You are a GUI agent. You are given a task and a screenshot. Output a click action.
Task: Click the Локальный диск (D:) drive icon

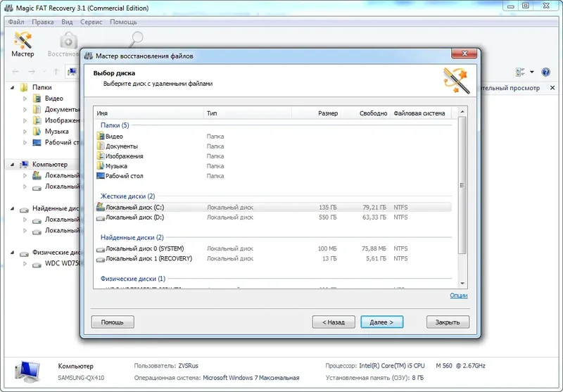101,217
